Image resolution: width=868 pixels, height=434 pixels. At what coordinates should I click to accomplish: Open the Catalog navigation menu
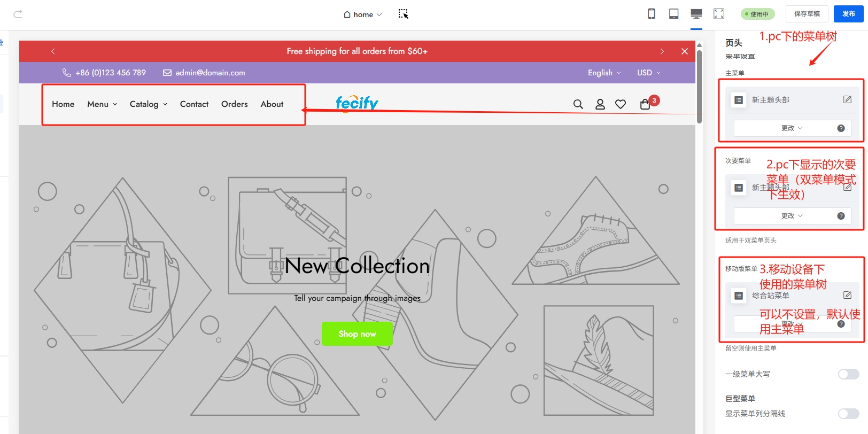[x=148, y=104]
